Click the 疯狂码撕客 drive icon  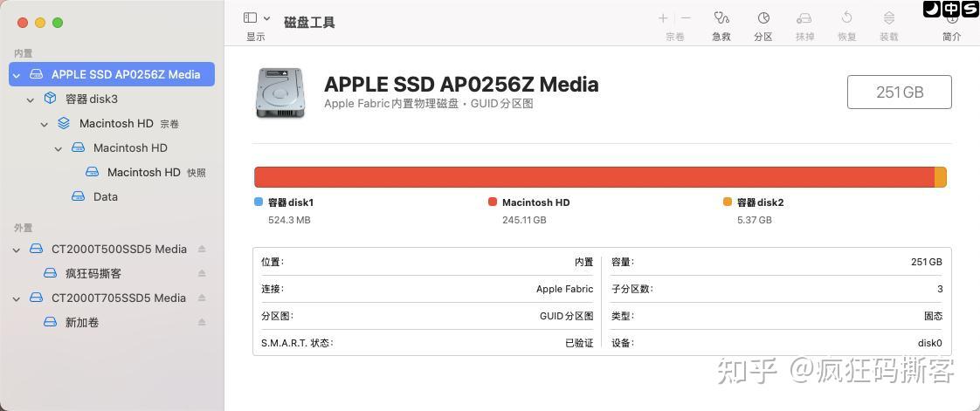tap(51, 273)
